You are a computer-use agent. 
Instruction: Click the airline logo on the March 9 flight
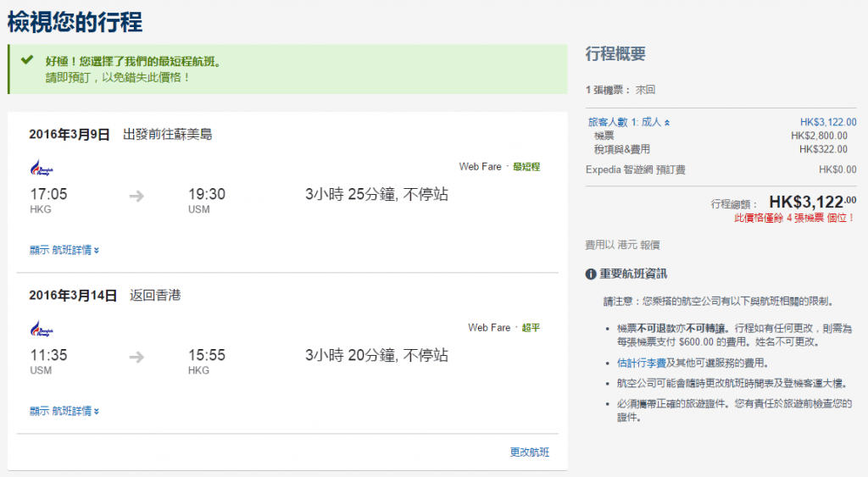click(39, 168)
